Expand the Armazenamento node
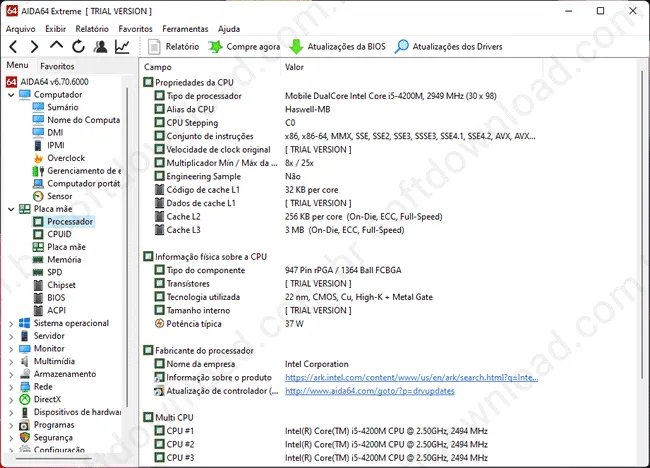The height and width of the screenshot is (468, 650). [11, 375]
